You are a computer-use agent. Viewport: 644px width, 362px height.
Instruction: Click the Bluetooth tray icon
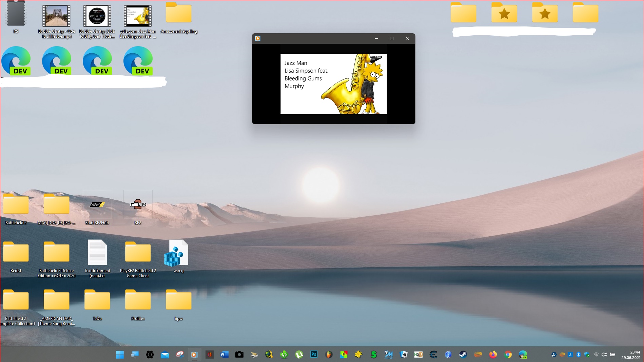tap(579, 355)
